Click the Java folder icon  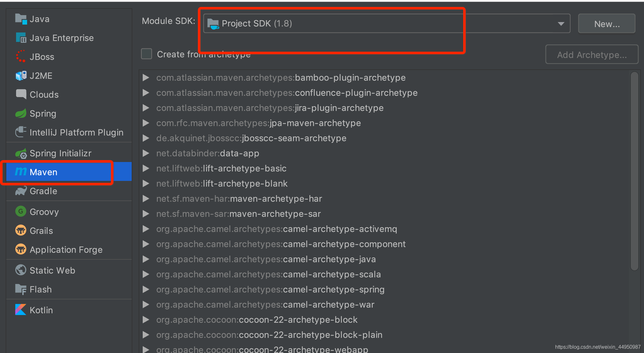pyautogui.click(x=21, y=19)
